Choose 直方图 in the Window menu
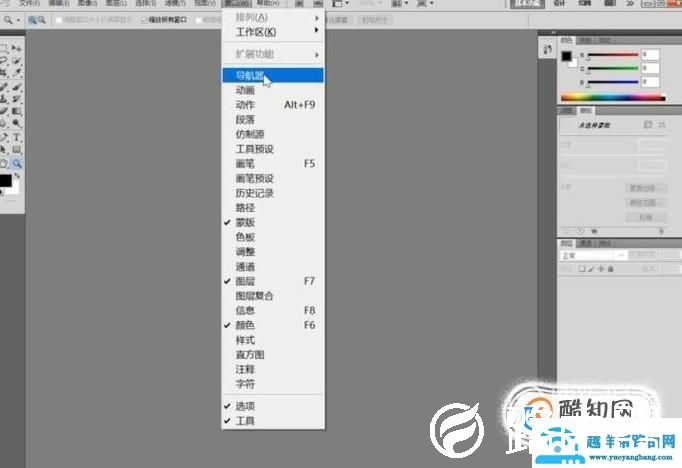The width and height of the screenshot is (682, 468). [273, 354]
